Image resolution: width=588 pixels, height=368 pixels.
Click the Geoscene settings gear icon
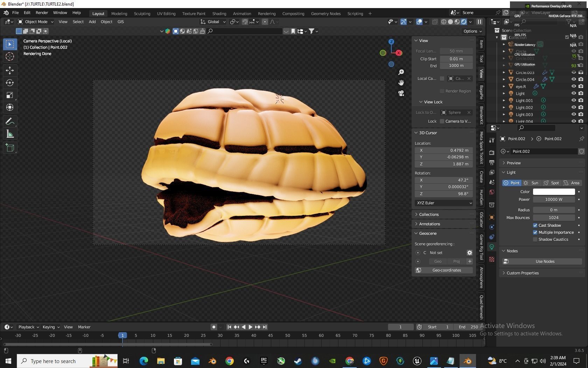point(470,253)
